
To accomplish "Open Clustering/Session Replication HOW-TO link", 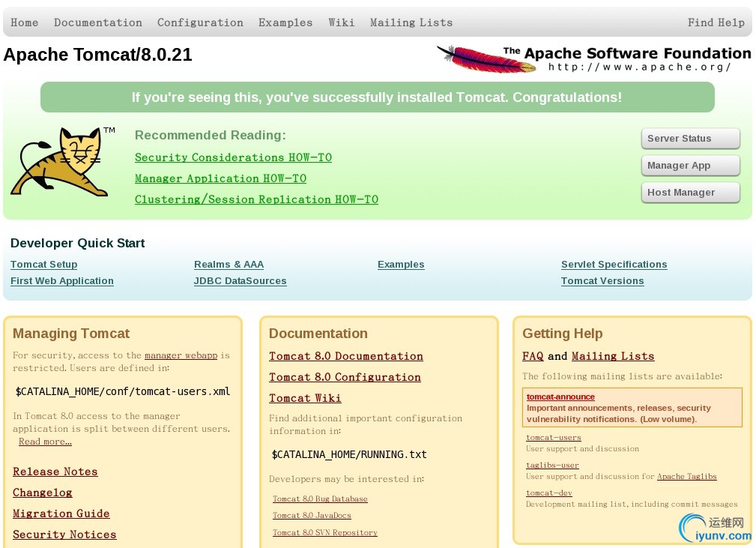I will pos(256,199).
